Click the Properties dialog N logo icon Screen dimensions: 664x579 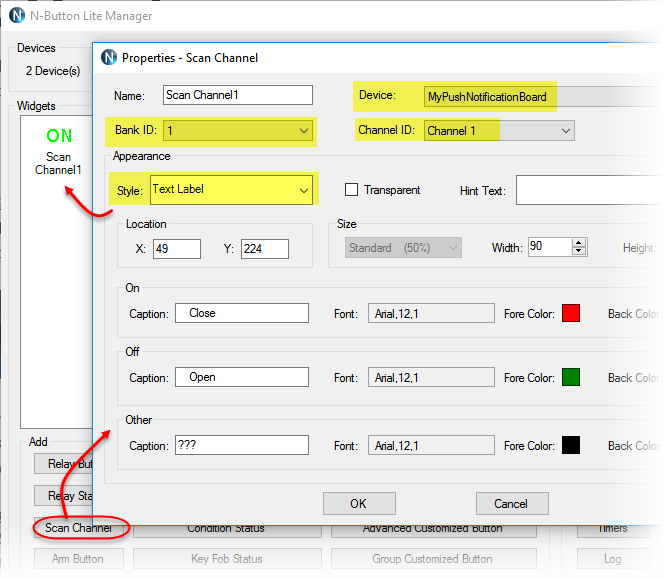[109, 57]
